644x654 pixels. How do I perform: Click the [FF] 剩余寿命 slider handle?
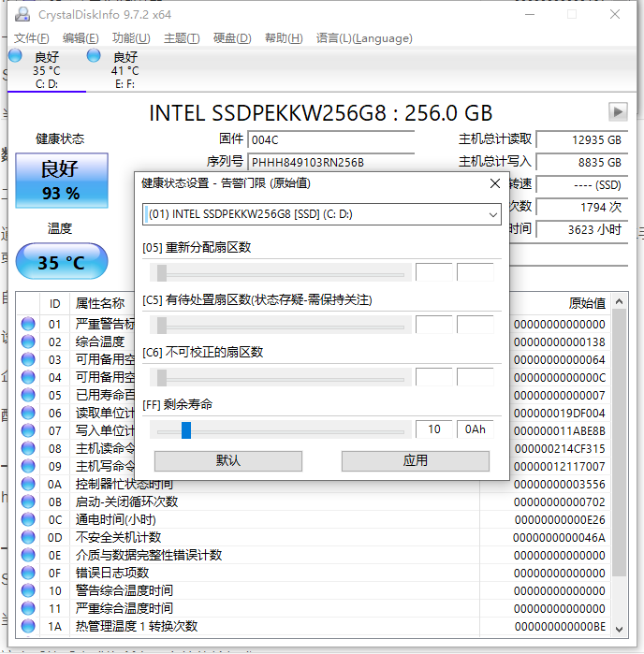click(x=186, y=430)
